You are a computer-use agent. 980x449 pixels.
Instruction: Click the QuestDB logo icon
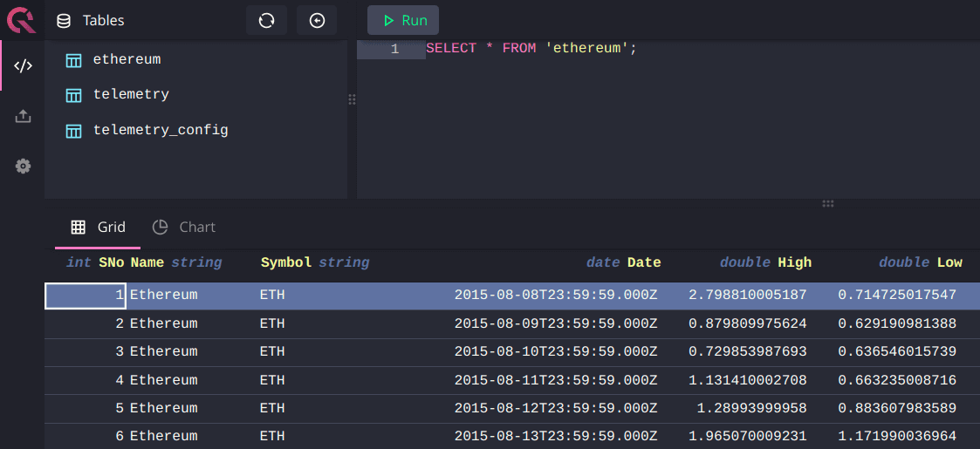coord(21,19)
